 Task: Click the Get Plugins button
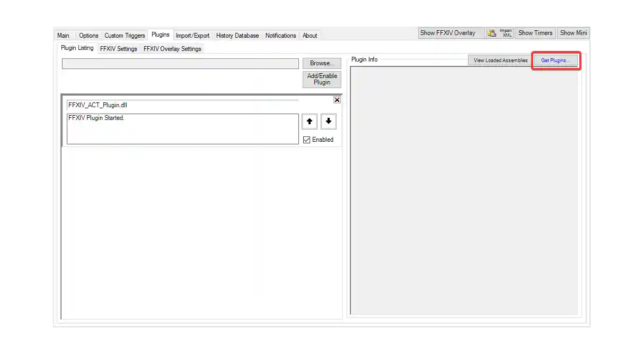click(x=555, y=60)
